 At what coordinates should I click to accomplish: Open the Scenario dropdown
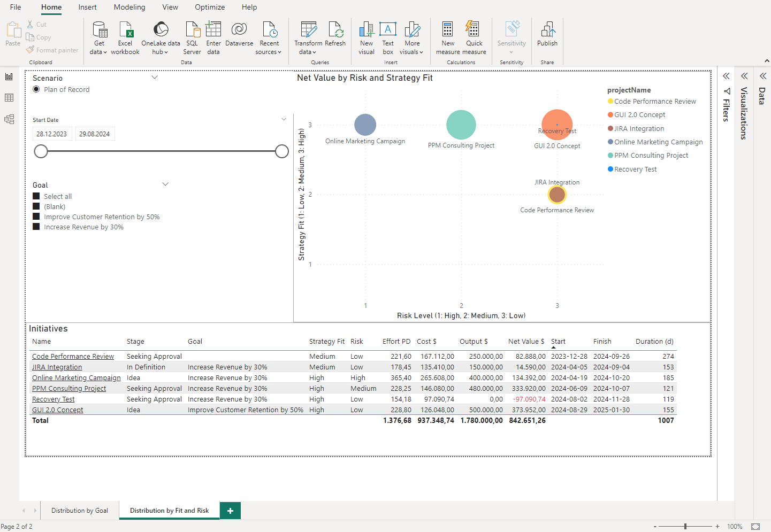point(155,77)
